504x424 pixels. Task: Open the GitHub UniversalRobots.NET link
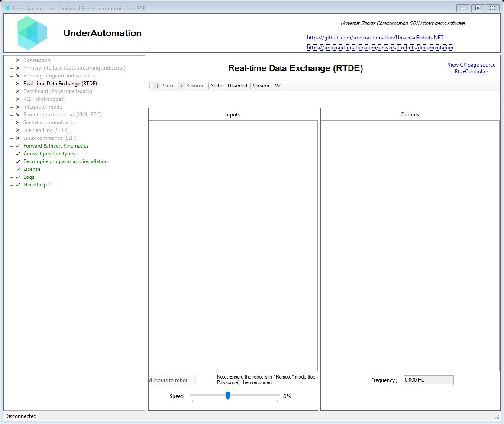click(375, 38)
